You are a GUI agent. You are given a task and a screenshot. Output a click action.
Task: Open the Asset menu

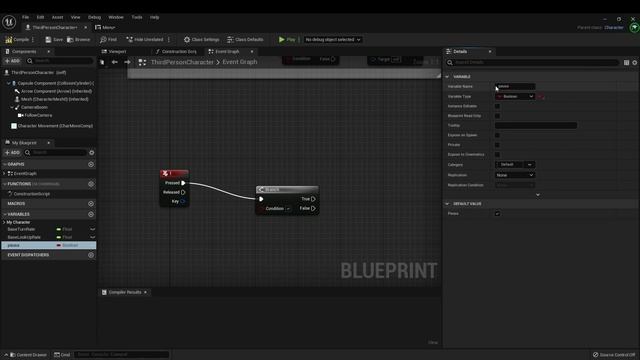(x=57, y=17)
